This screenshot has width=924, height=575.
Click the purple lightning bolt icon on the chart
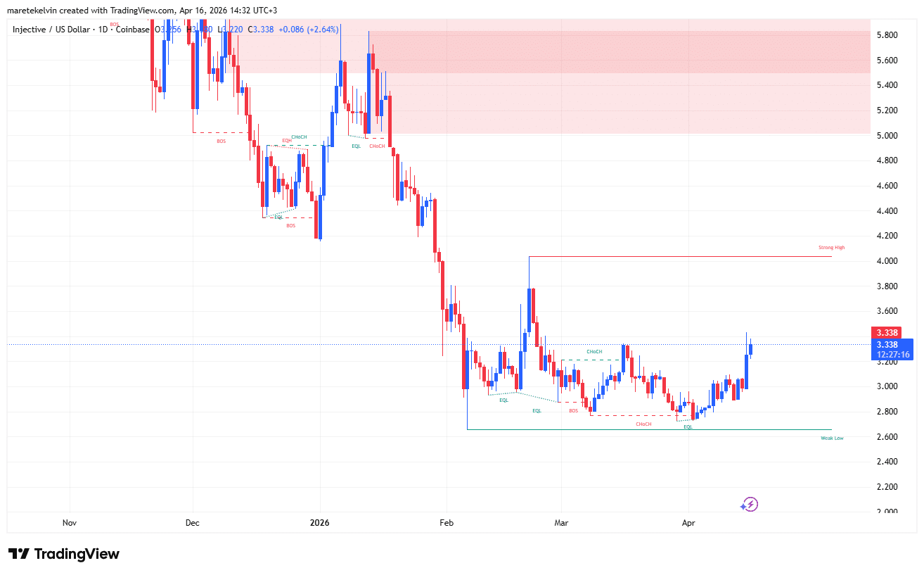pyautogui.click(x=752, y=503)
